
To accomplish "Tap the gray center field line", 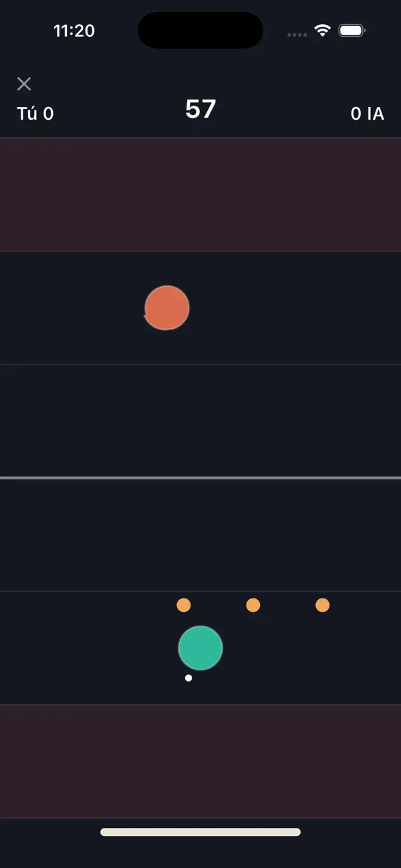I will (x=200, y=477).
